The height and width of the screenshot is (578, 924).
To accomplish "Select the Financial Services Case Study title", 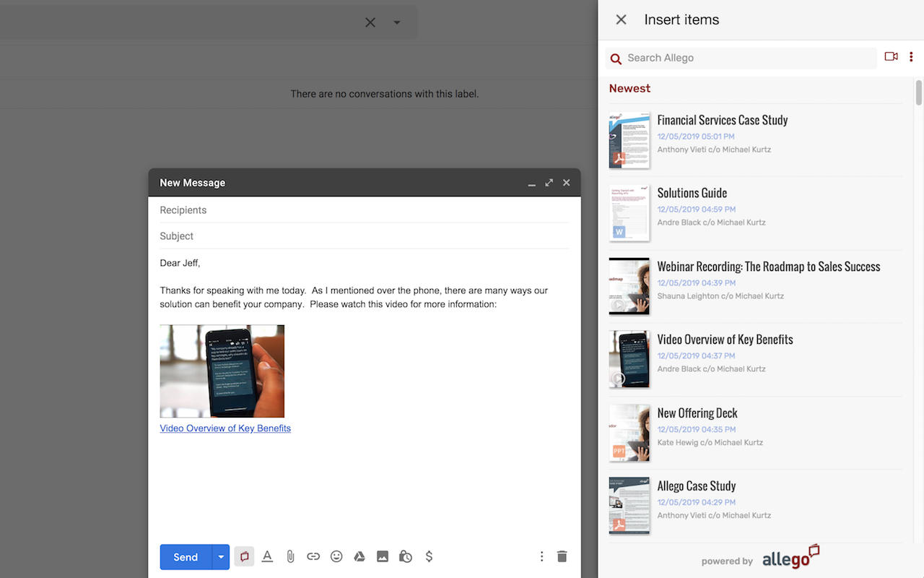I will tap(723, 120).
